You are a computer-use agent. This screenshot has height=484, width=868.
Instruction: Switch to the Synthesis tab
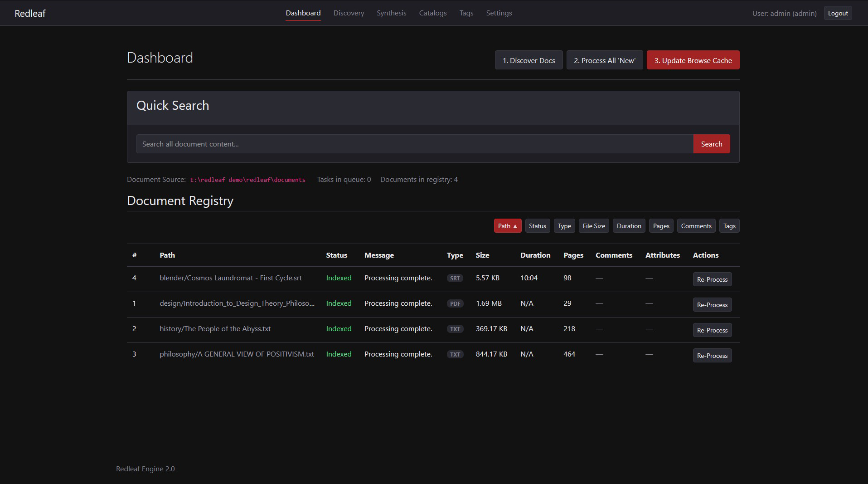point(391,13)
